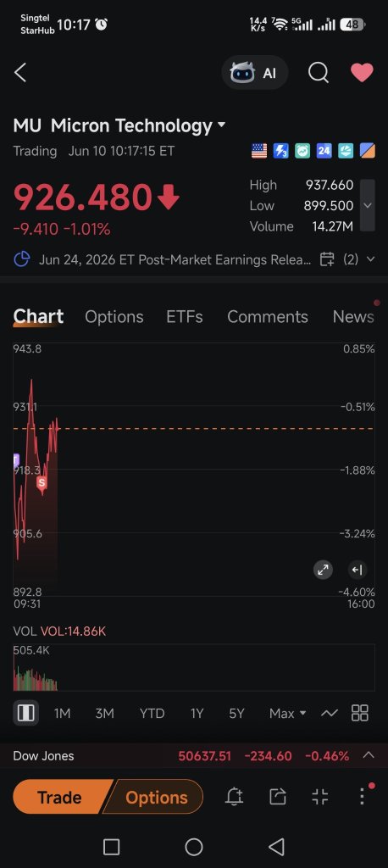The height and width of the screenshot is (868, 388).
Task: Toggle the intraday split-view chart button
Action: coord(25,713)
